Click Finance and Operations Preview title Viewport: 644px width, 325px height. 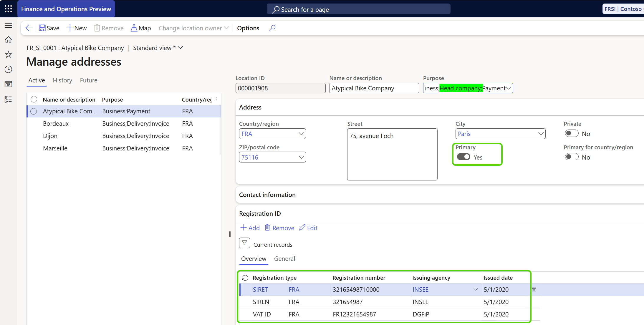tap(66, 9)
